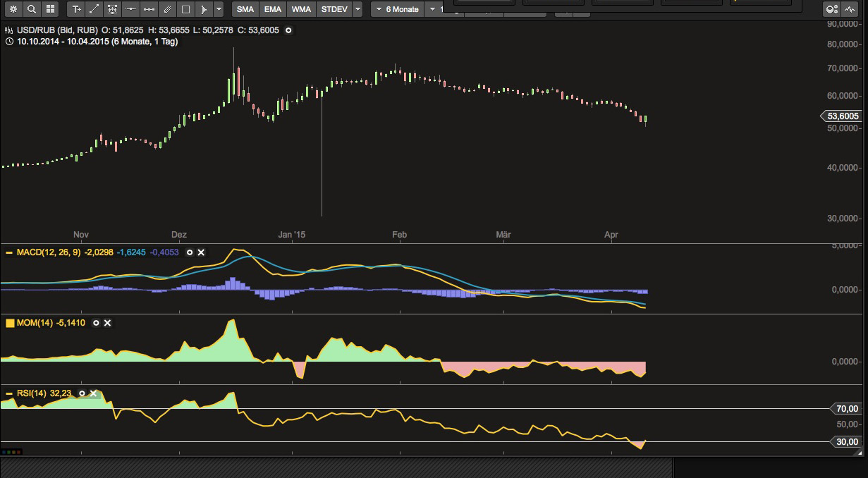Viewport: 868px width, 478px height.
Task: Select the rectangle drawing tool
Action: click(x=185, y=9)
